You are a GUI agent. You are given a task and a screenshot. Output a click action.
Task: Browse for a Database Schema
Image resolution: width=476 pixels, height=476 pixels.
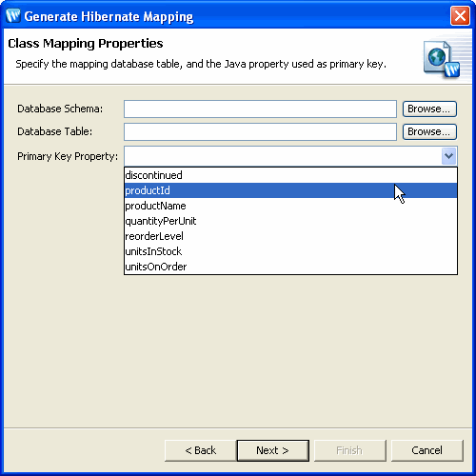pyautogui.click(x=429, y=109)
